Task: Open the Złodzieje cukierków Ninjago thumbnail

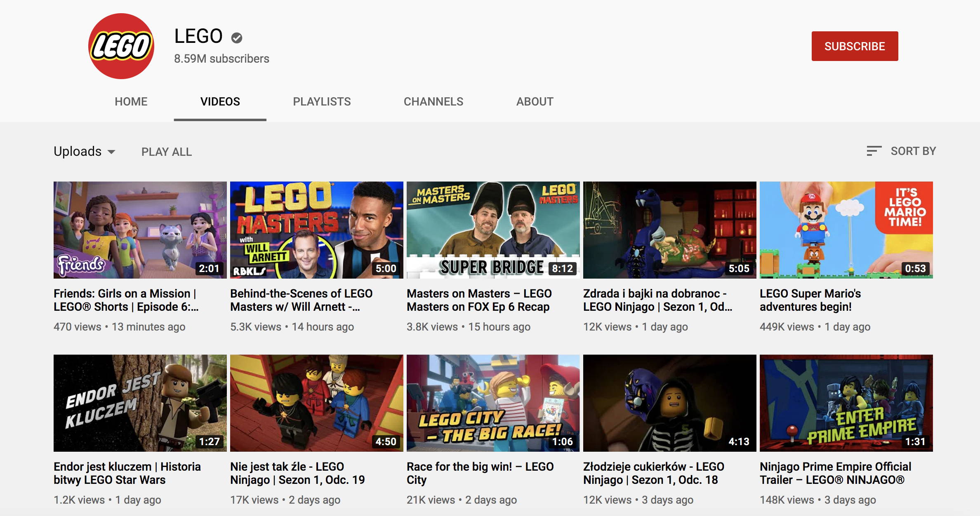Action: 670,403
